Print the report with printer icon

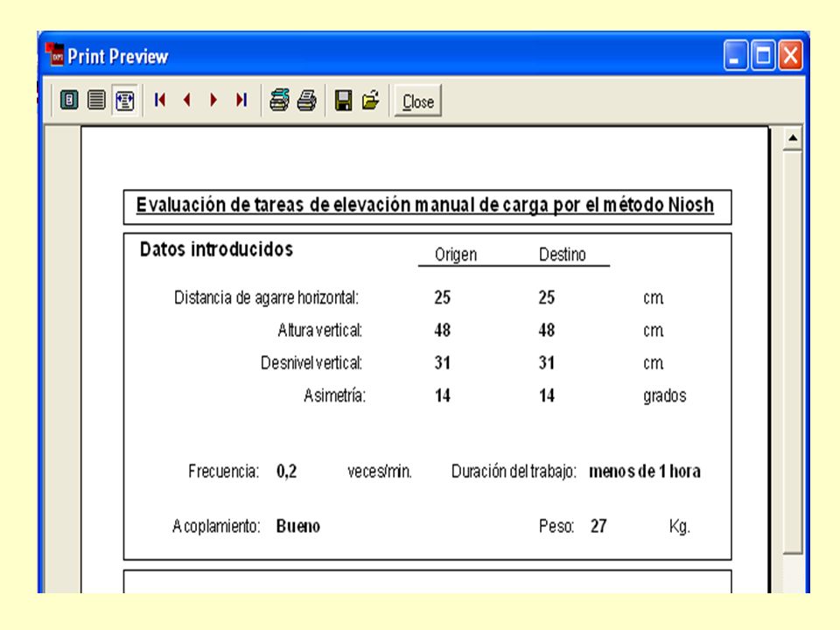(x=307, y=100)
